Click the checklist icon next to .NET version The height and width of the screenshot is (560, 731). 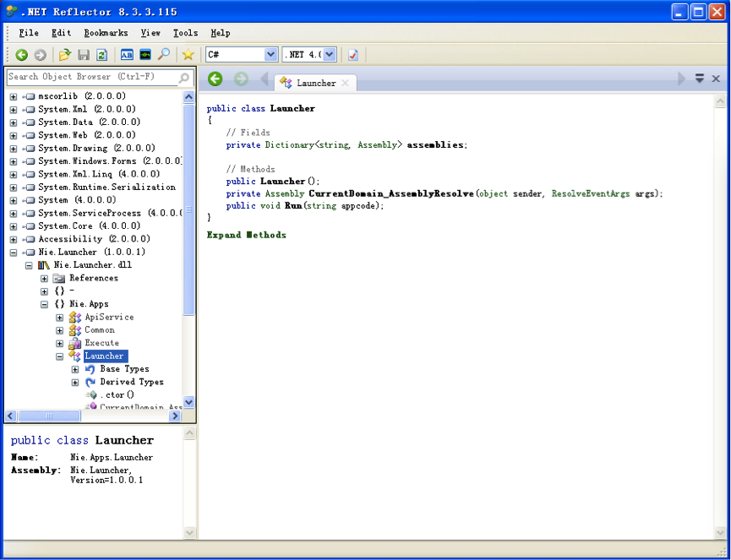353,55
